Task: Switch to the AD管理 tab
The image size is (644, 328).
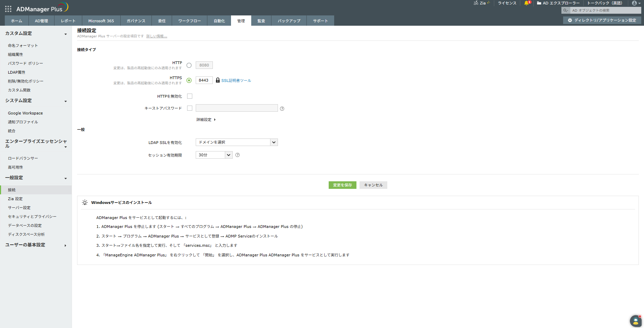Action: point(41,21)
